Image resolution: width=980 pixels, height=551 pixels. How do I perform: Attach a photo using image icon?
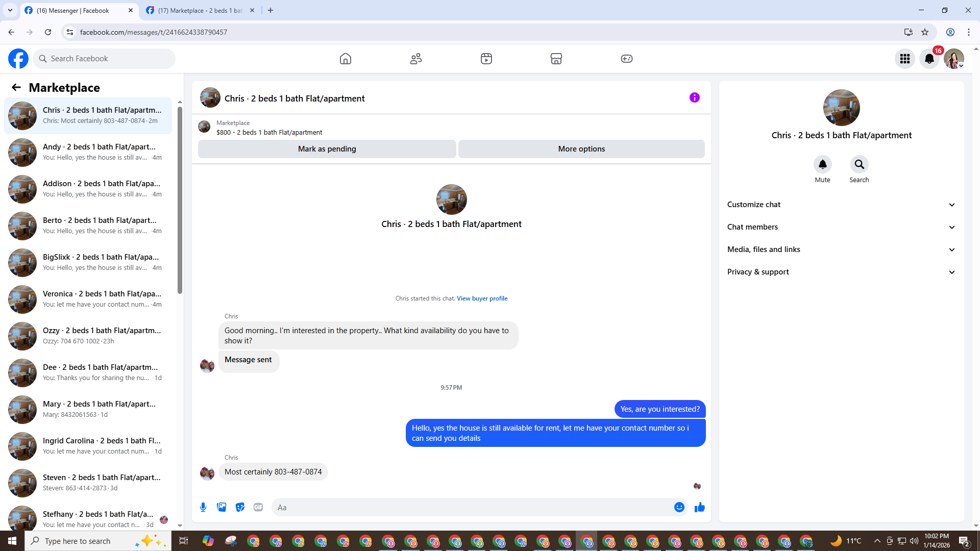point(222,507)
